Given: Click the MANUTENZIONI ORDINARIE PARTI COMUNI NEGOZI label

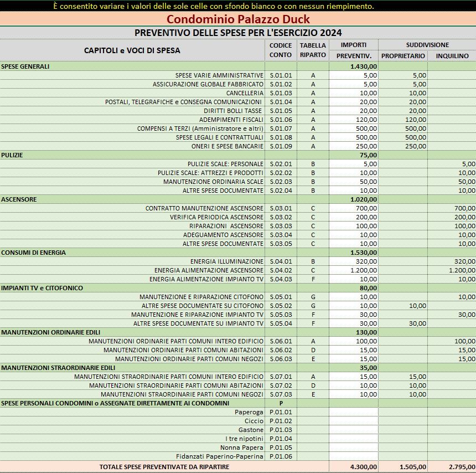Looking at the screenshot, I should 189,359.
